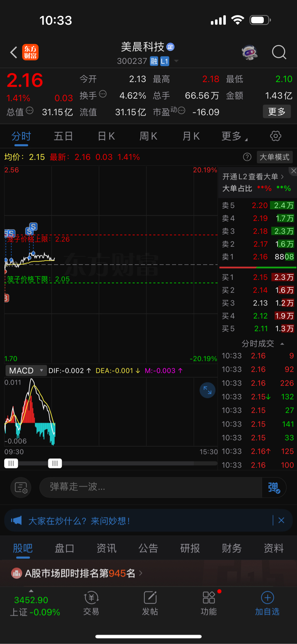Open 功能 functions icon

pos(209,603)
